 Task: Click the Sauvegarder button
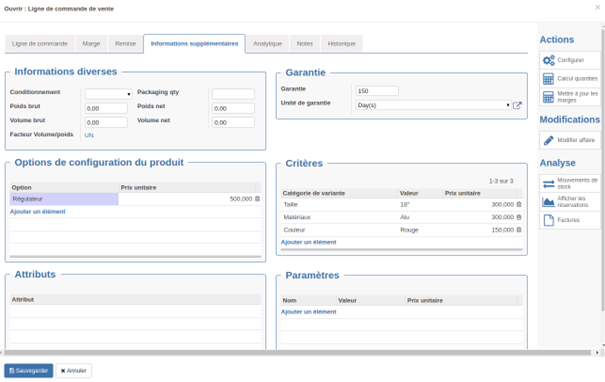pos(29,371)
